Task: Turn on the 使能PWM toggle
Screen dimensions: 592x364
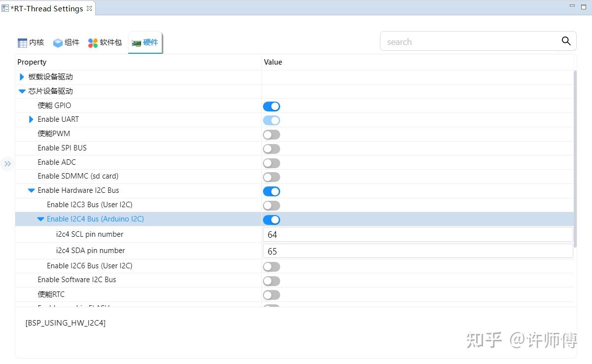Action: pos(271,134)
